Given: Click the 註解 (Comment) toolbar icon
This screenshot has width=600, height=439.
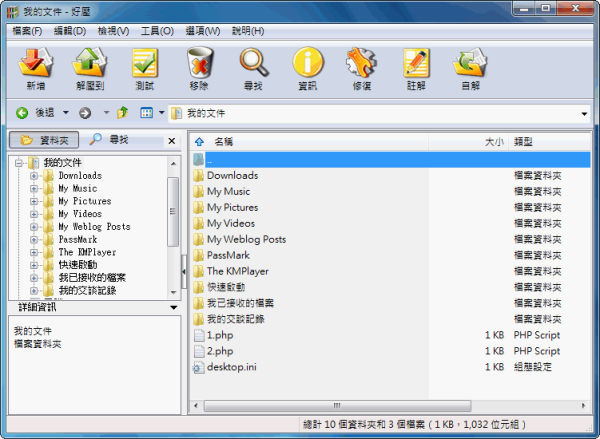Looking at the screenshot, I should pos(416,63).
